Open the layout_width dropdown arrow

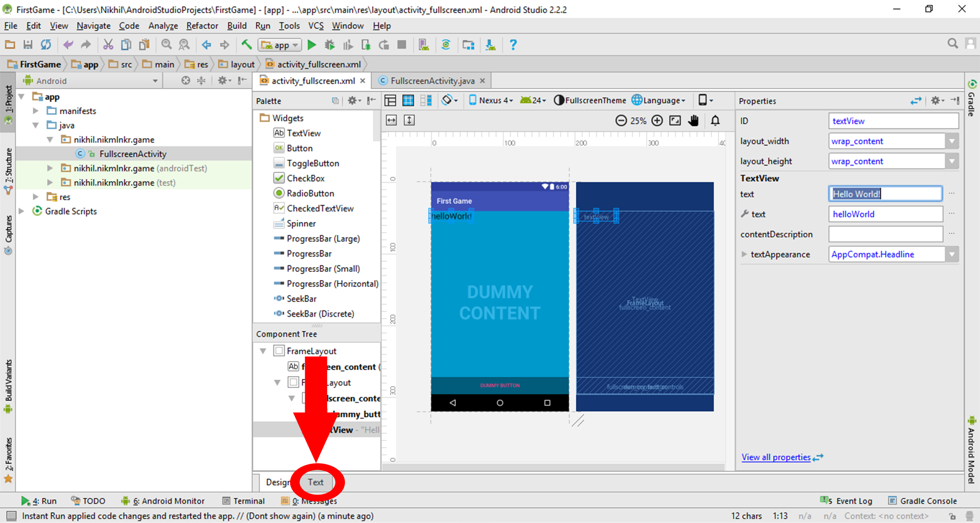[x=952, y=141]
